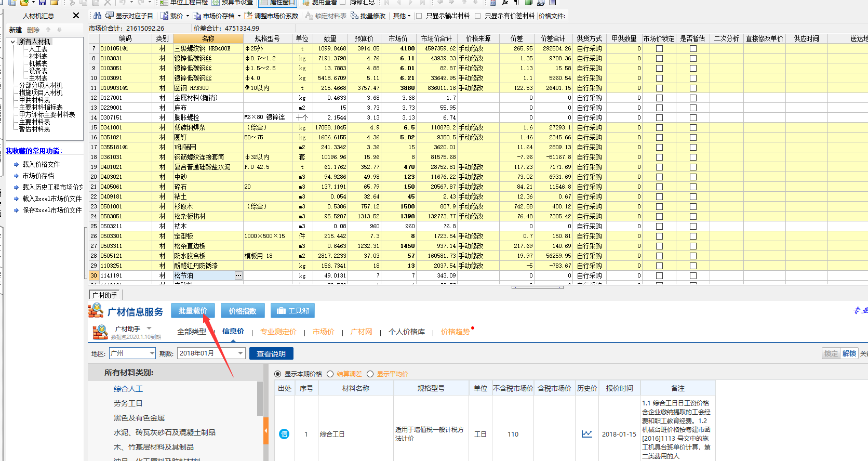Open the 载价 dropdown arrow
Screen dimensions: 868x461
[187, 16]
